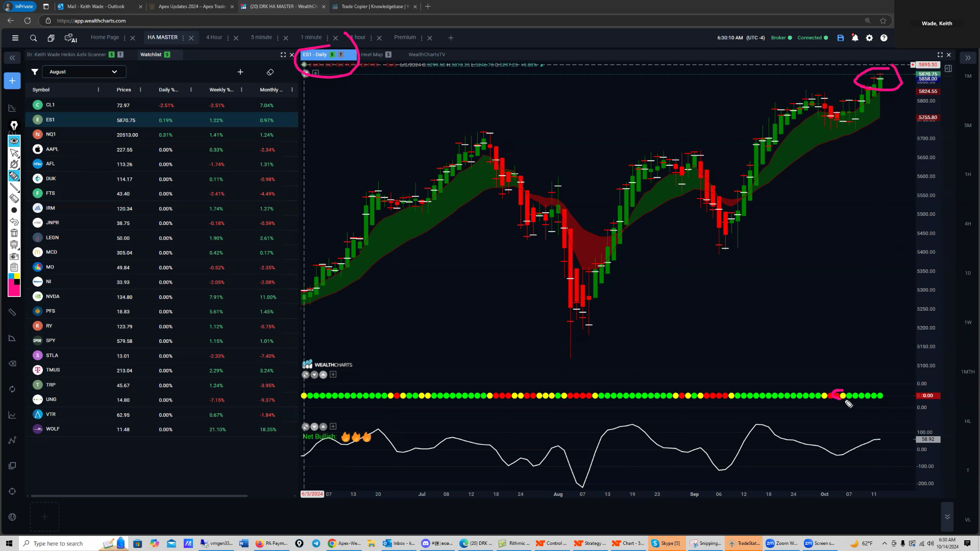Open the hamburger main menu

click(x=15, y=38)
